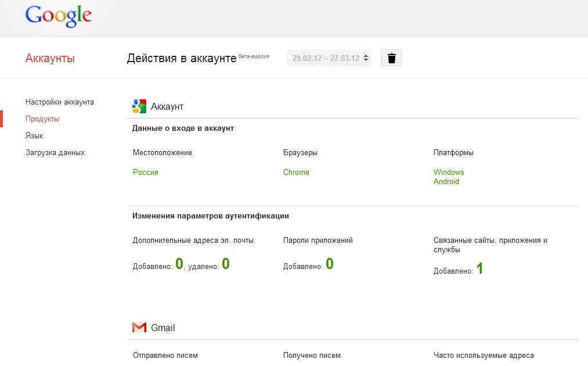Click the added count 0 under Пароли приложений
This screenshot has height=366, width=588.
pos(329,264)
